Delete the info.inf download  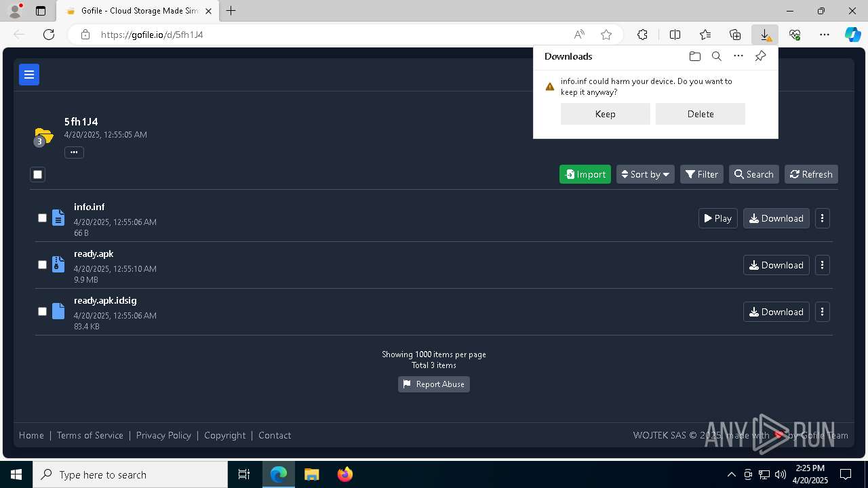click(x=701, y=114)
